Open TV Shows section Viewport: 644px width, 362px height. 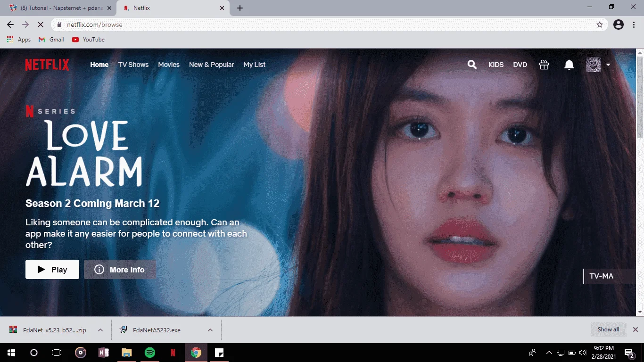(x=133, y=65)
